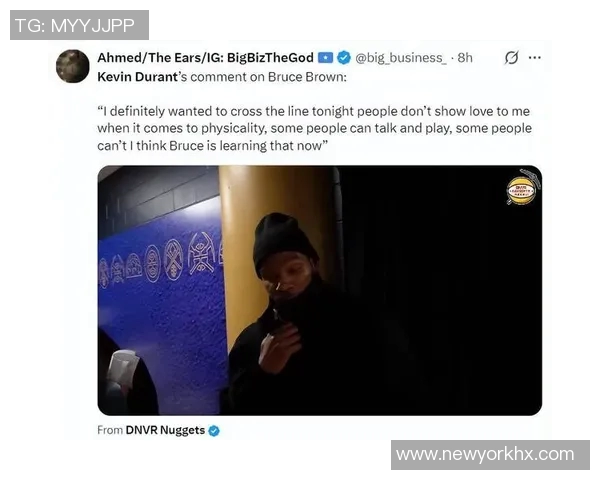Click the DNVR basketball logo watermark in video
Image resolution: width=600 pixels, height=480 pixels.
521,189
